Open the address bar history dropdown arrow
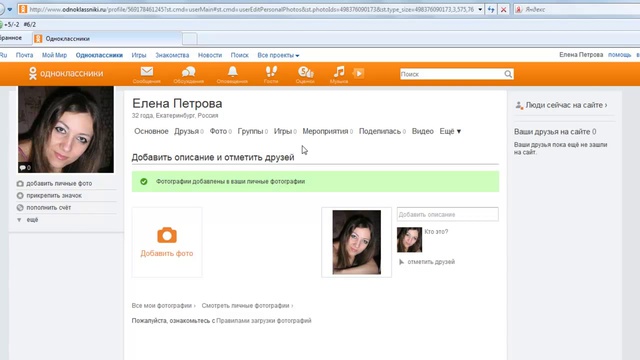Viewport: 640px width, 360px height. [480, 9]
